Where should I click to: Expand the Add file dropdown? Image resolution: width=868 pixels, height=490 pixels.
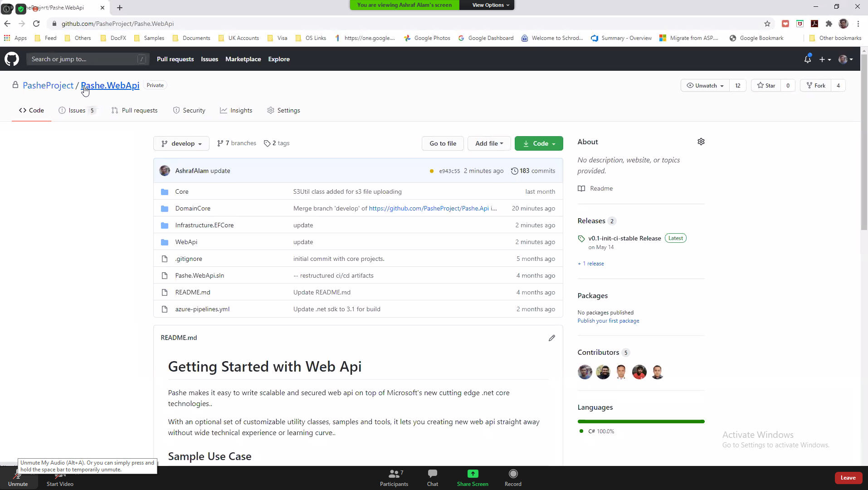coord(489,143)
